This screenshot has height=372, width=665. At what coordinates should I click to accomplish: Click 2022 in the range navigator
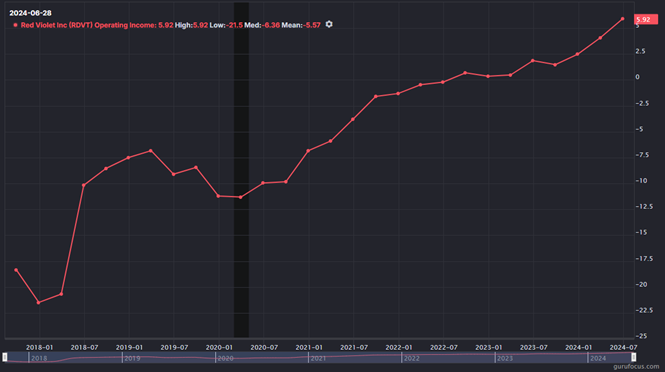point(411,358)
